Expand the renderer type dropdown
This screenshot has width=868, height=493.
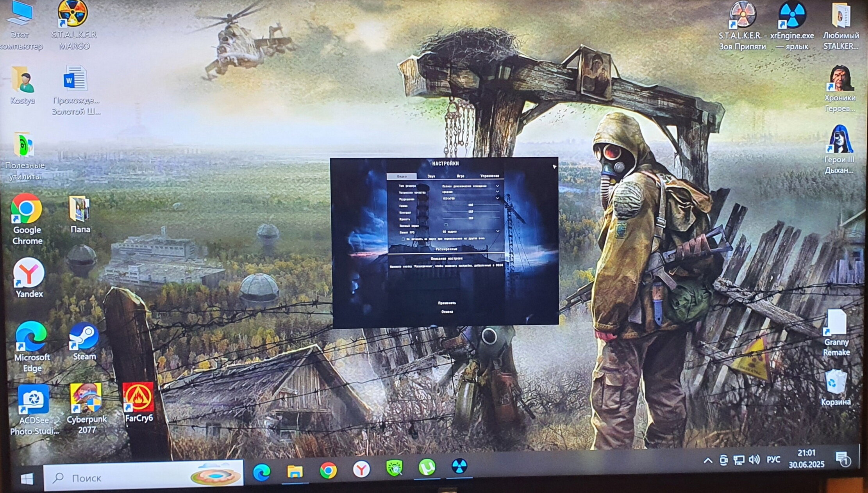point(470,186)
